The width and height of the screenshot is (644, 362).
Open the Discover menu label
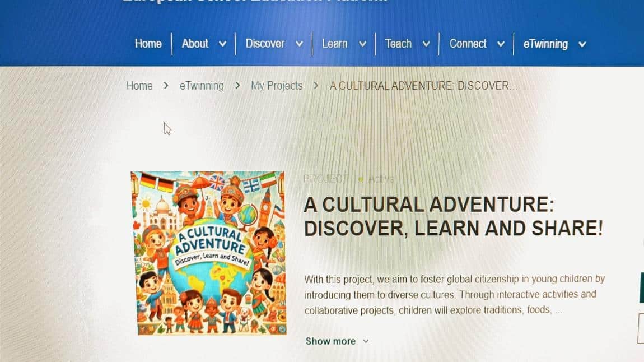click(x=265, y=44)
